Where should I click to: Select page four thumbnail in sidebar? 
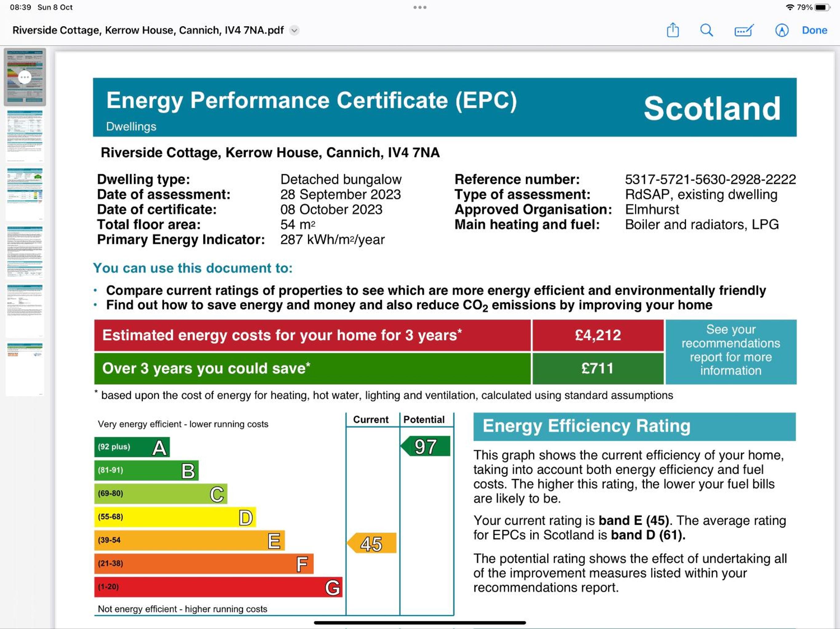[25, 252]
